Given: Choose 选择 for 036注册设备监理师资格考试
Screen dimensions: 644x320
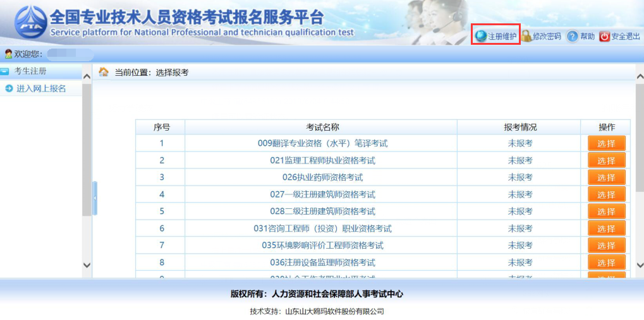Looking at the screenshot, I should pos(606,263).
